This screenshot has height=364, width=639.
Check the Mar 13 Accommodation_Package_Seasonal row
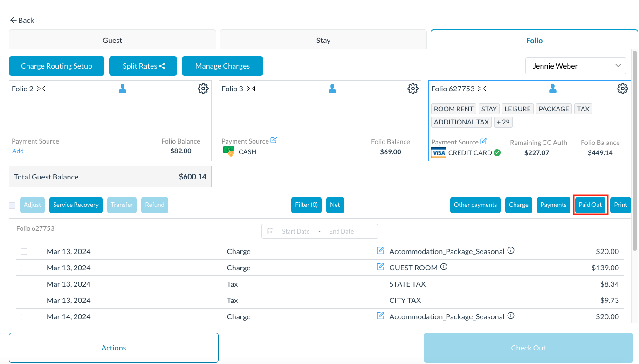pyautogui.click(x=24, y=252)
